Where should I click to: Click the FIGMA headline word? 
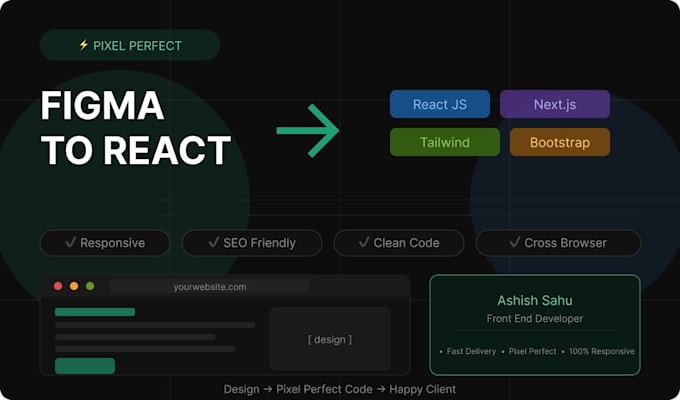click(102, 105)
